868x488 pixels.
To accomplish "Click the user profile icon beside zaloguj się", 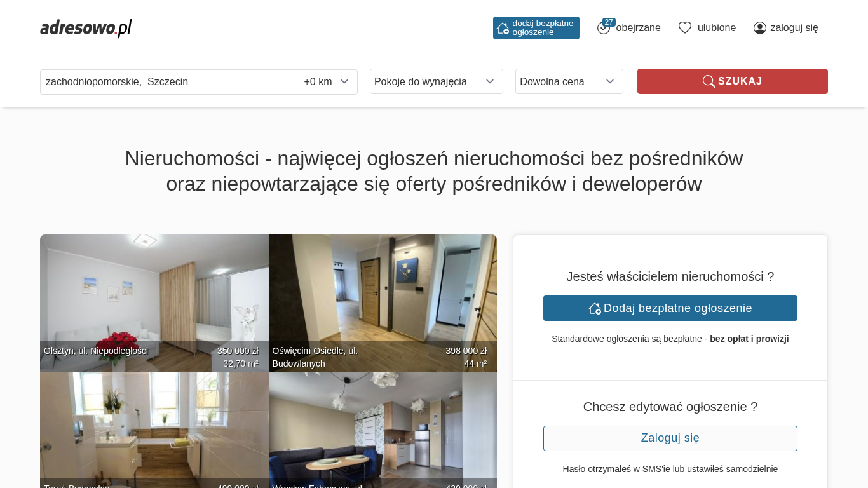I will [x=760, y=28].
